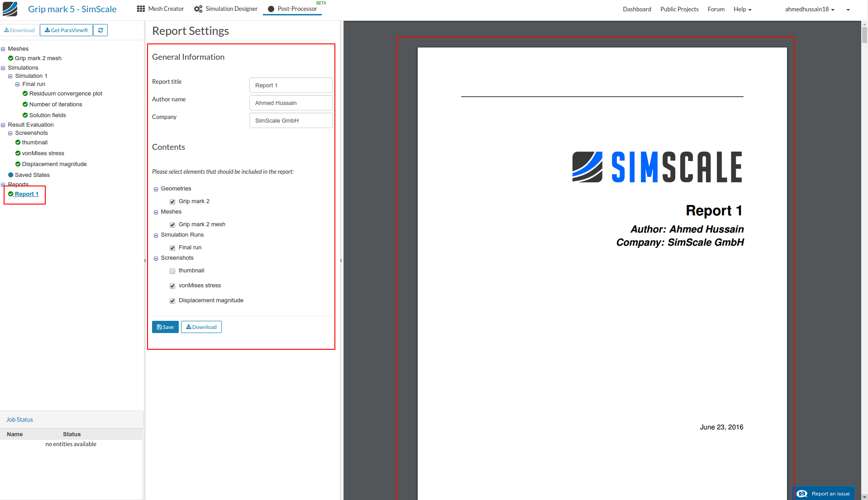The height and width of the screenshot is (500, 868).
Task: Click the preview vertical scrollbar thumb
Action: (864, 35)
